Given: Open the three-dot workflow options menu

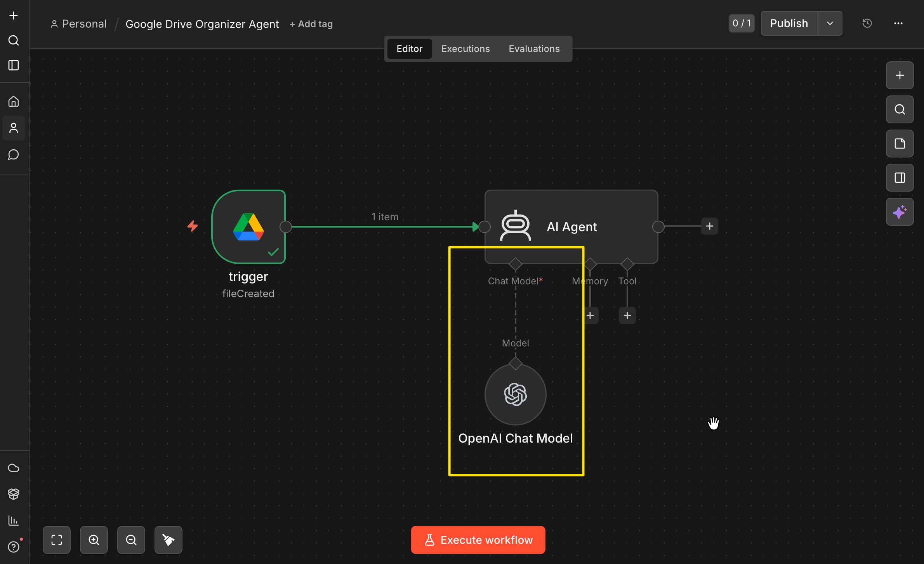Looking at the screenshot, I should [898, 23].
